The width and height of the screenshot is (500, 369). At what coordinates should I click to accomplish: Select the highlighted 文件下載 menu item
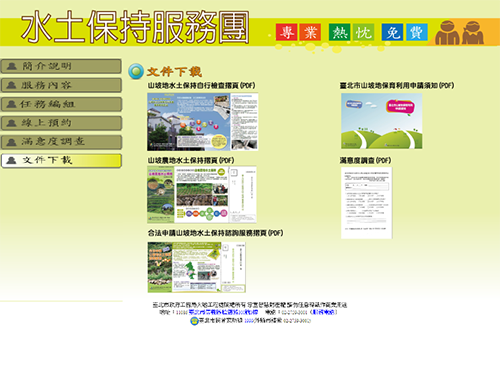click(x=61, y=161)
